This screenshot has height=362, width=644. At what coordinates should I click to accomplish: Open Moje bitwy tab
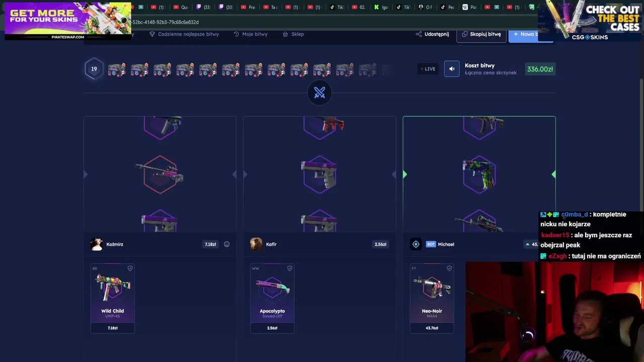pyautogui.click(x=251, y=34)
